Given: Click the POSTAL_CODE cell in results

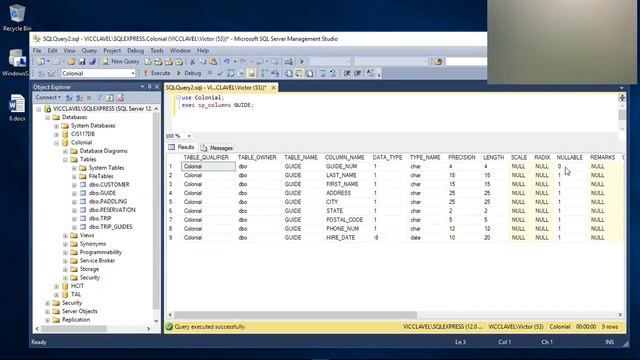Looking at the screenshot, I should coord(344,220).
